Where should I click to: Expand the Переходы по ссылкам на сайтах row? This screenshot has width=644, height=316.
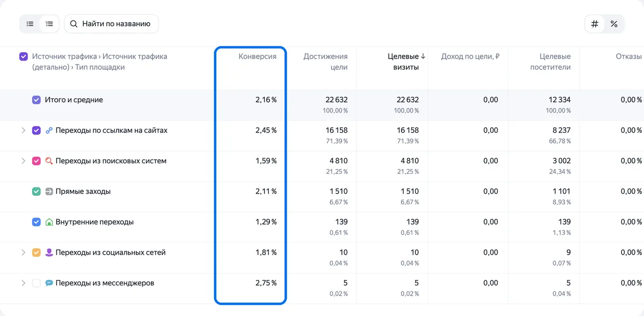pyautogui.click(x=23, y=131)
